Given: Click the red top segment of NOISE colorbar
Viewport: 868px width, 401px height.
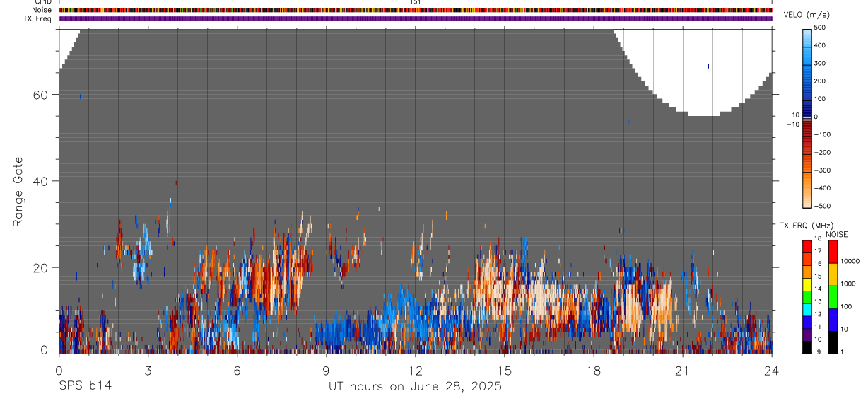Looking at the screenshot, I should point(833,251).
